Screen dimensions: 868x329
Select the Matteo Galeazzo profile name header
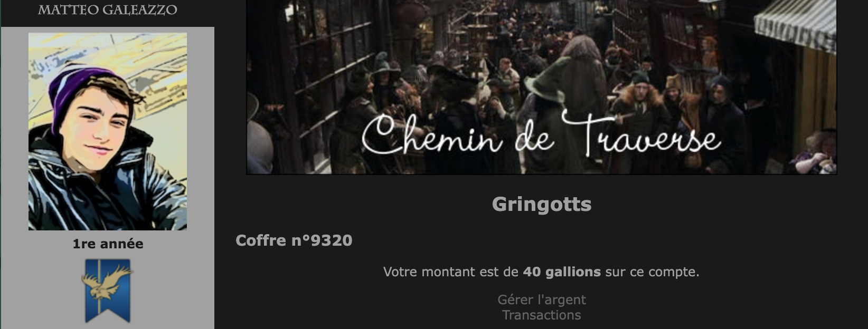(x=108, y=10)
